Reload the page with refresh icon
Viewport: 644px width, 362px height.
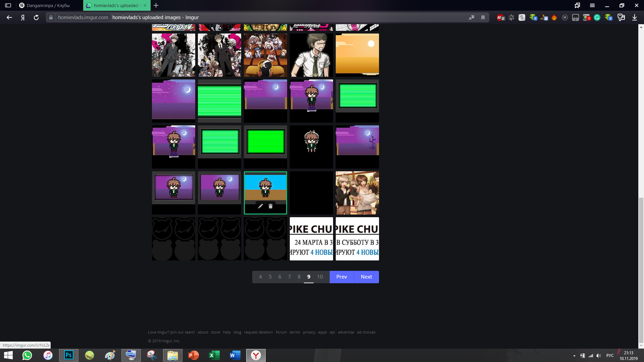pyautogui.click(x=36, y=17)
